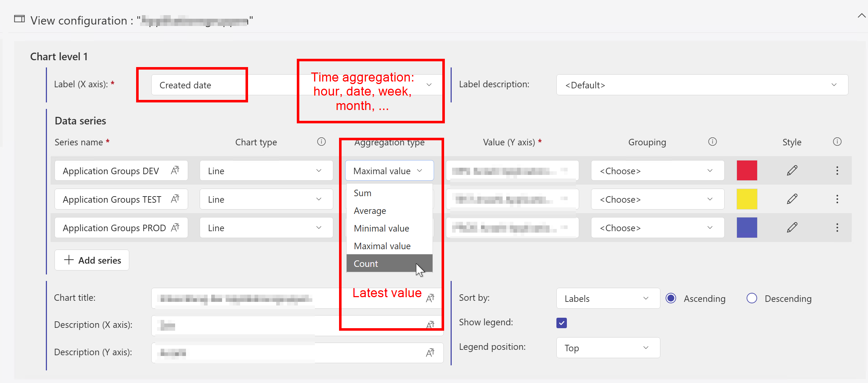Screen dimensions: 868x383
Task: Select the Ascending sort radio button
Action: 671,298
